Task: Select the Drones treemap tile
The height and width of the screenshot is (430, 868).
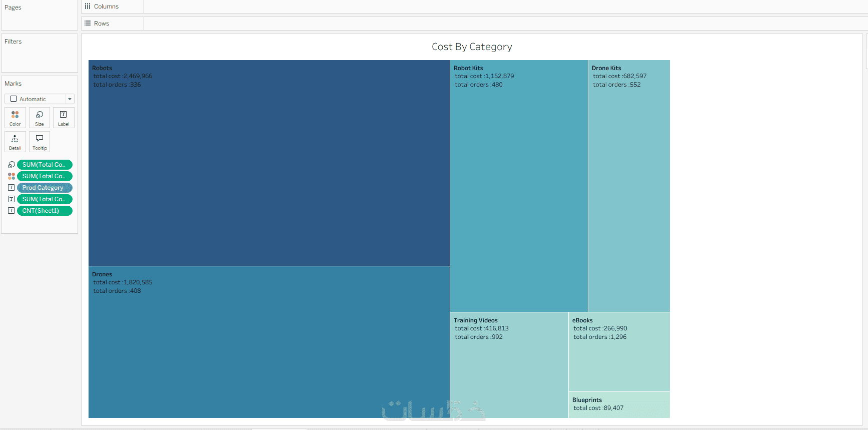Action: pos(269,342)
